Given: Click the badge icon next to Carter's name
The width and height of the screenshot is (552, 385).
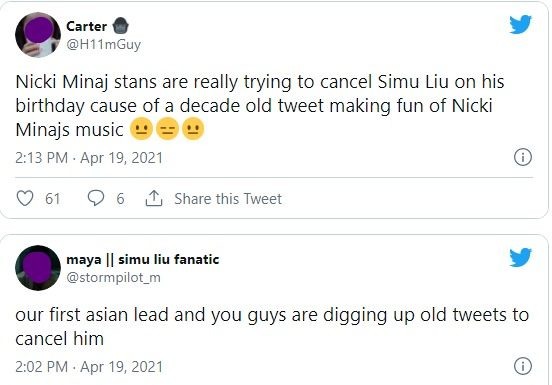Looking at the screenshot, I should click(121, 26).
